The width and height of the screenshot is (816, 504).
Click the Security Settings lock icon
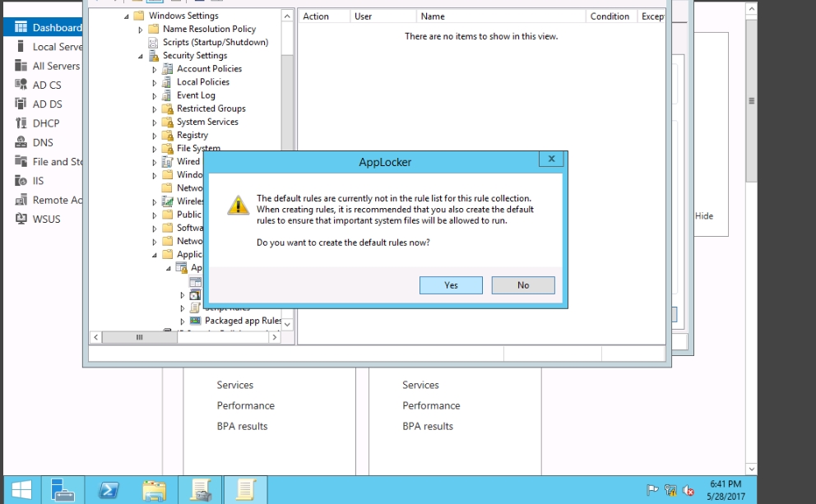(x=154, y=55)
